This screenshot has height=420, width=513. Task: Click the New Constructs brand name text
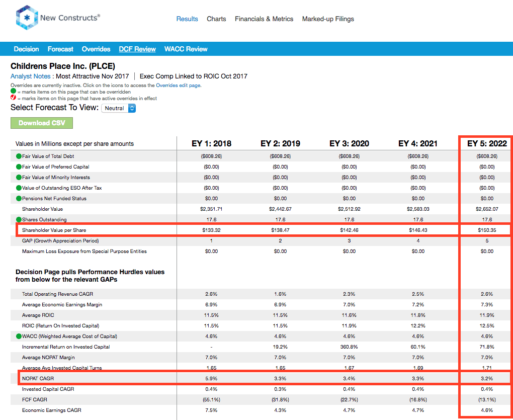pos(70,18)
